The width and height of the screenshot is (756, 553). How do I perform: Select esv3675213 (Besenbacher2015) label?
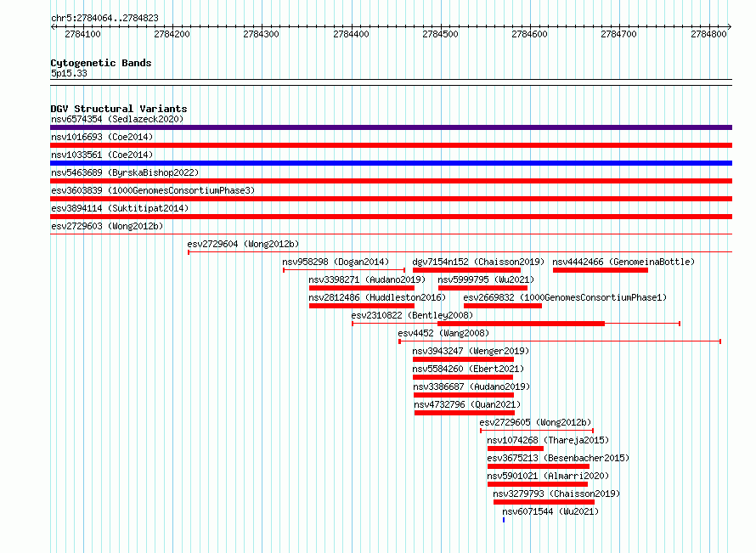[558, 458]
